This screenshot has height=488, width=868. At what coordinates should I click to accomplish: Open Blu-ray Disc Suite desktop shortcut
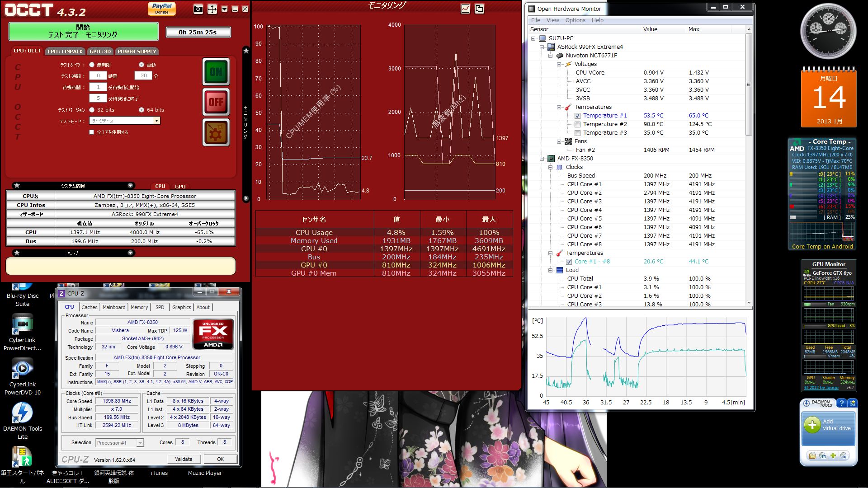click(x=22, y=295)
